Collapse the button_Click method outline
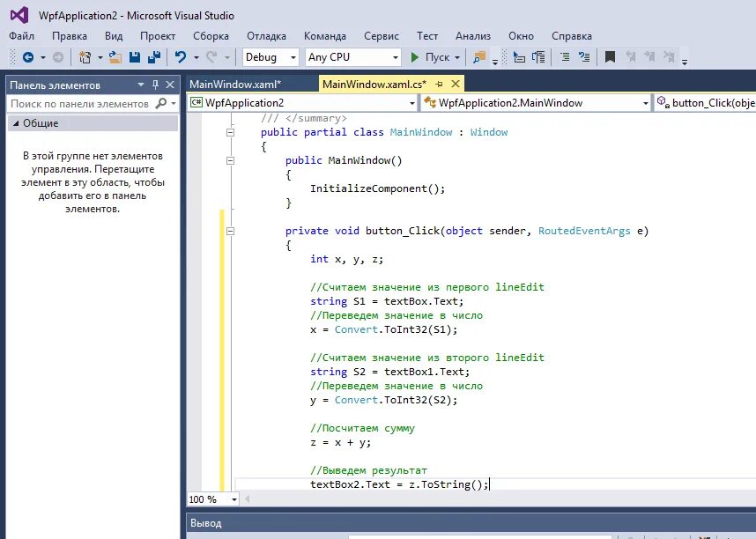This screenshot has height=539, width=756. 231,231
